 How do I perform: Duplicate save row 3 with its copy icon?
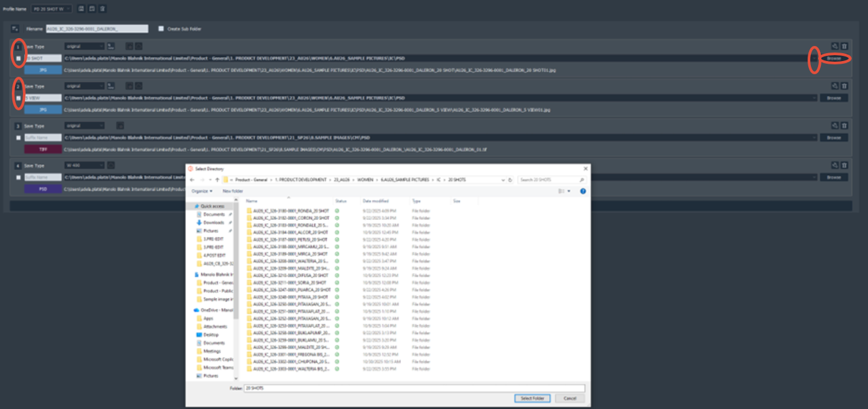pos(835,125)
